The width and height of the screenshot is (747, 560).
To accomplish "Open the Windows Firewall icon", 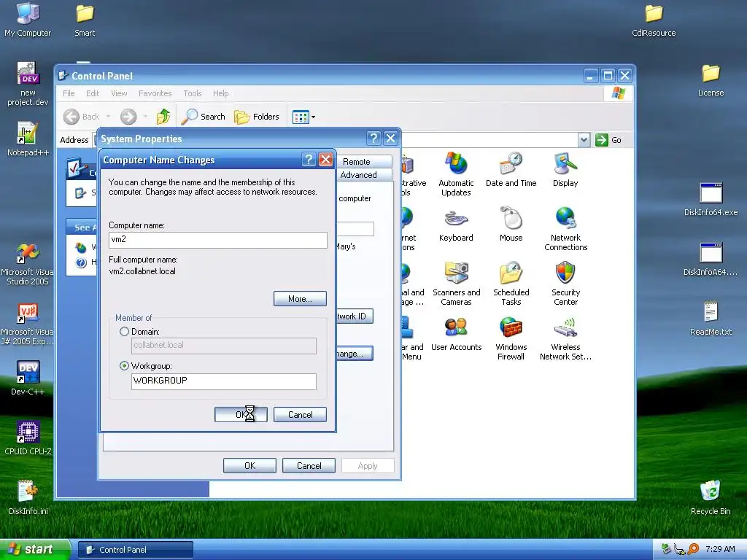I will 511,338.
